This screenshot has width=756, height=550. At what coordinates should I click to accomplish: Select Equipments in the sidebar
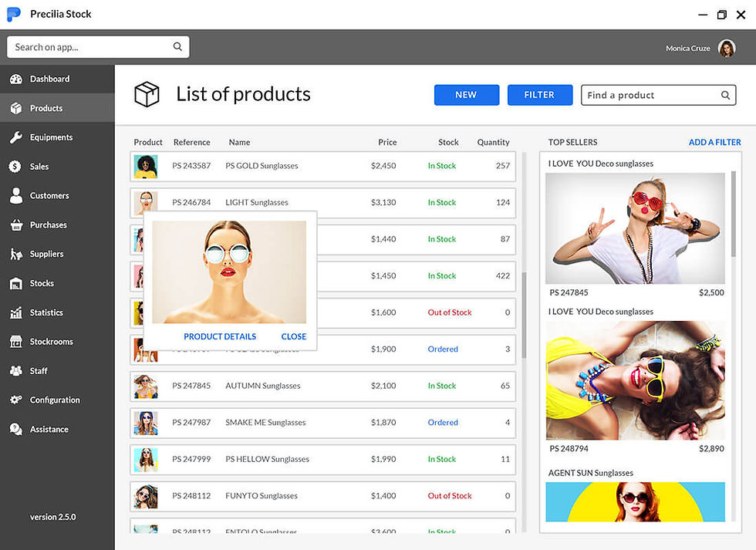click(57, 137)
